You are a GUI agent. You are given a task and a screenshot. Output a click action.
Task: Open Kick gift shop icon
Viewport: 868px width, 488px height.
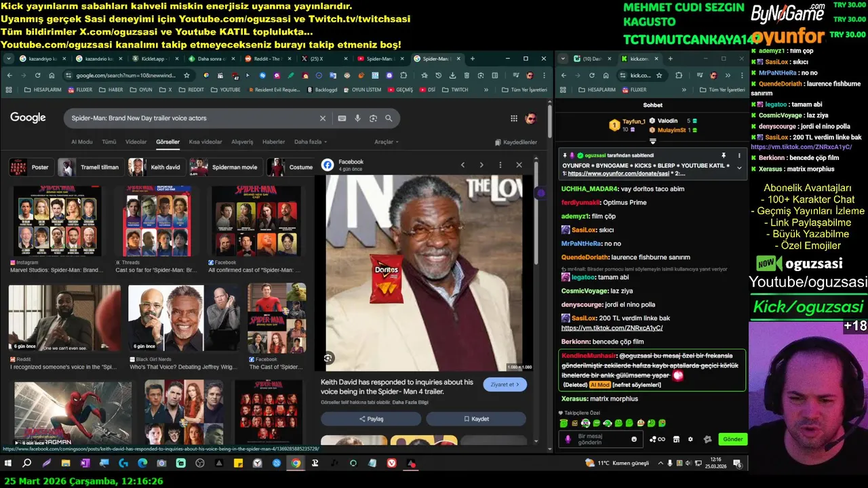pos(676,439)
